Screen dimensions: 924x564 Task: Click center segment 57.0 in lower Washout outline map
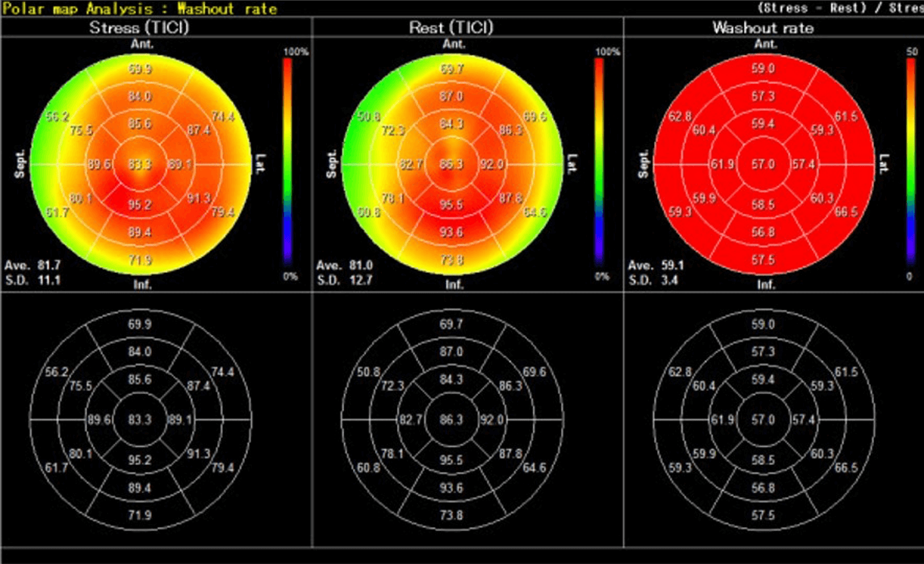tap(763, 420)
